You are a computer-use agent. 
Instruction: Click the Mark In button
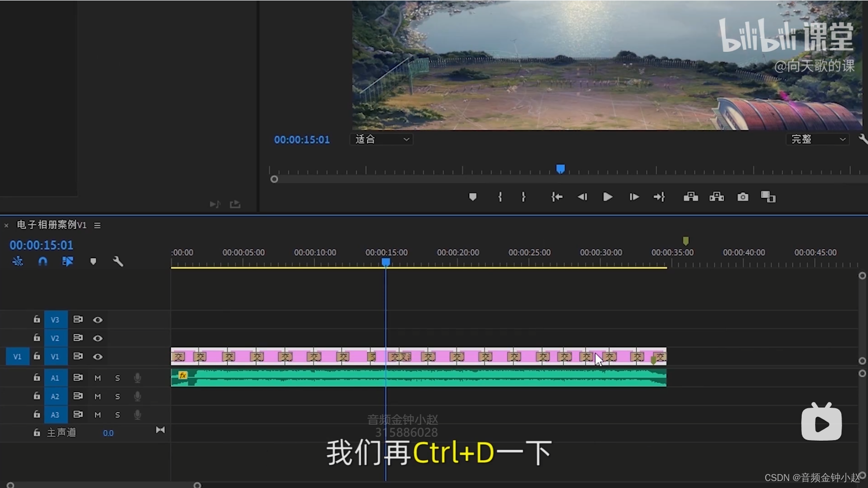coord(500,197)
